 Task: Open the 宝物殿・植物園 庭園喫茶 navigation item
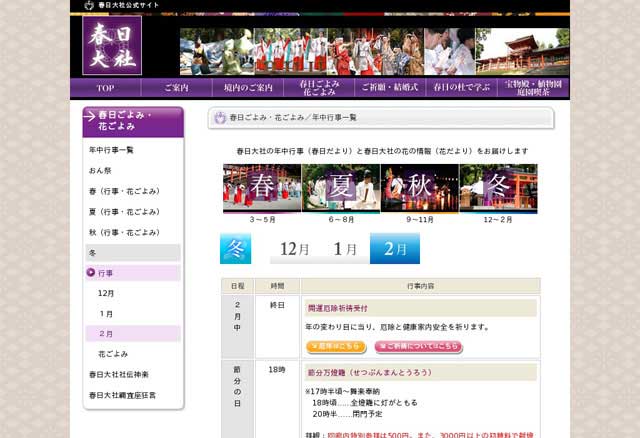coord(533,88)
